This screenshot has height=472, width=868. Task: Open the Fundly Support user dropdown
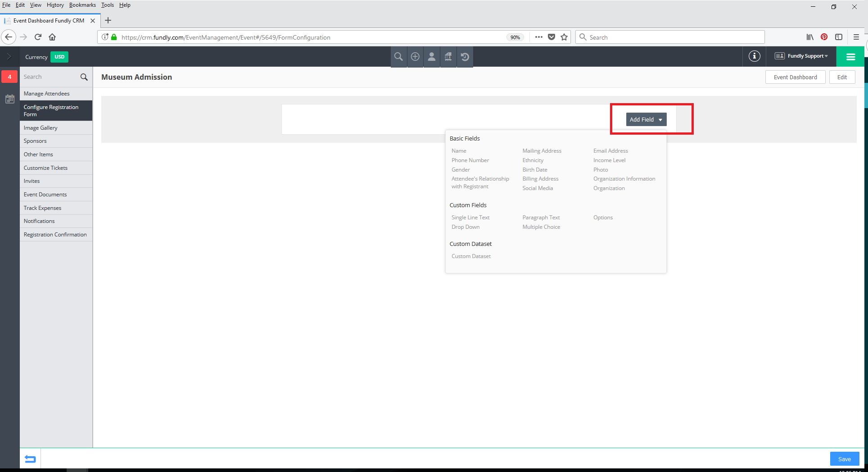pos(801,56)
